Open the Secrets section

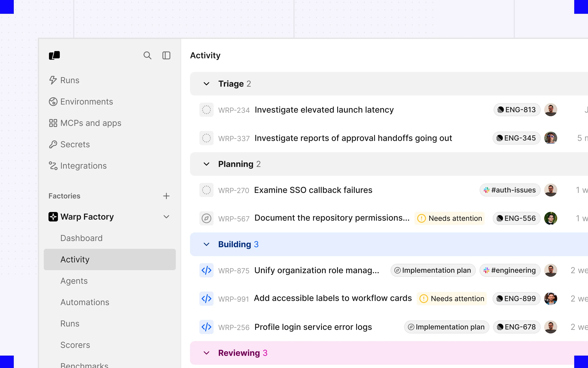pyautogui.click(x=69, y=145)
